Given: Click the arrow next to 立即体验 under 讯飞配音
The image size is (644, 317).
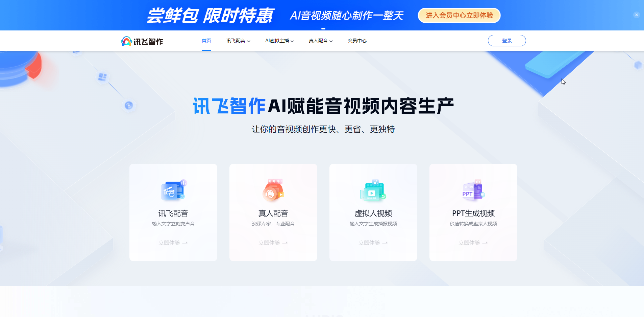Looking at the screenshot, I should (185, 243).
